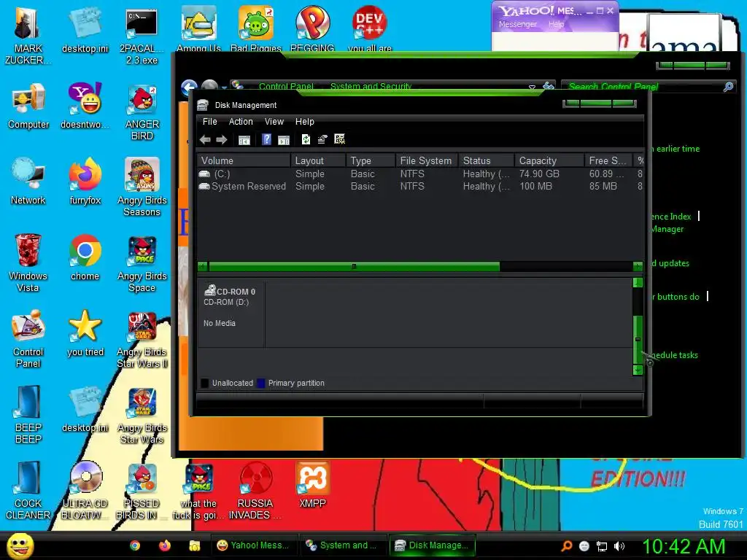
Task: Sort by the Capacity column header
Action: (549, 160)
